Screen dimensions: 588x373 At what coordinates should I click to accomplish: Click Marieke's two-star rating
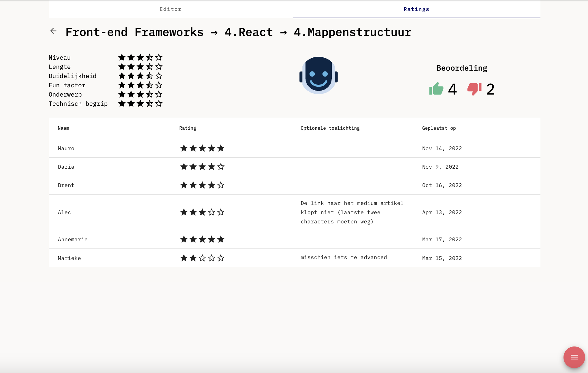click(202, 258)
